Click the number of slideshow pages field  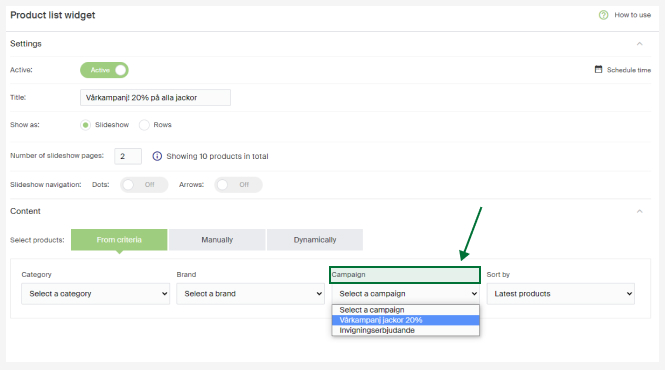128,156
